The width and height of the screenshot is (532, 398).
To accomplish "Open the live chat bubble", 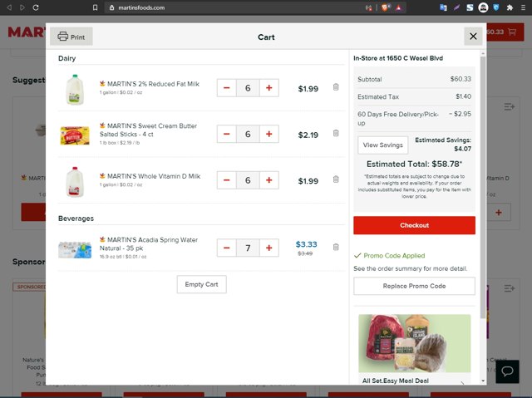I will [x=507, y=371].
